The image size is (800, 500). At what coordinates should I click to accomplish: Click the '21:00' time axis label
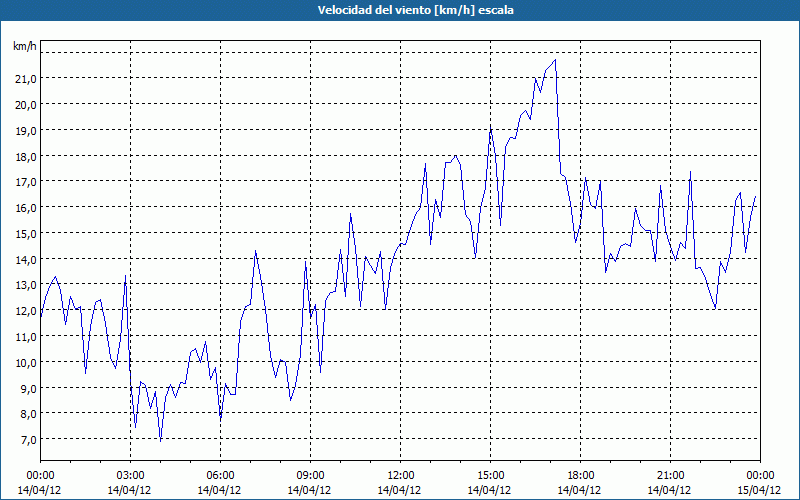coord(670,476)
